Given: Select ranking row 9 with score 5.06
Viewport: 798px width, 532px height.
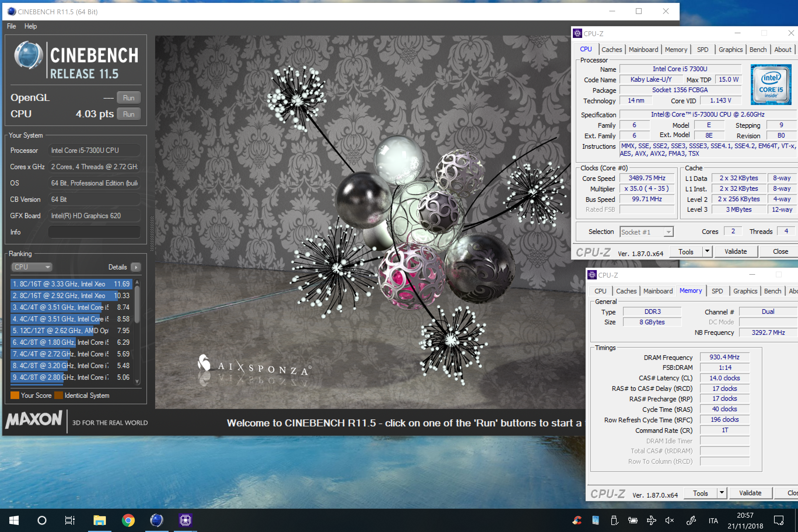Looking at the screenshot, I should pos(71,377).
